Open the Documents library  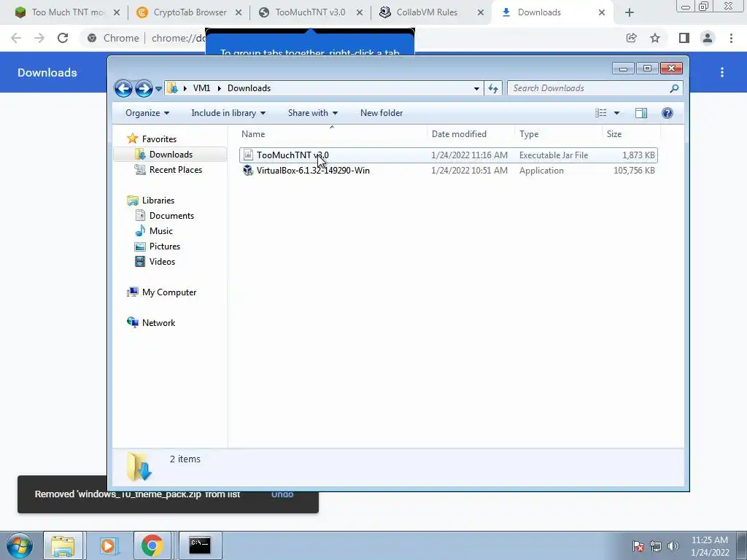coord(171,216)
